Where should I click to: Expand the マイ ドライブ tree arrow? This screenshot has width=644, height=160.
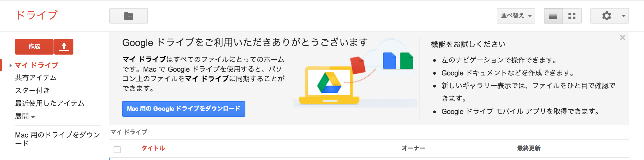(10, 65)
